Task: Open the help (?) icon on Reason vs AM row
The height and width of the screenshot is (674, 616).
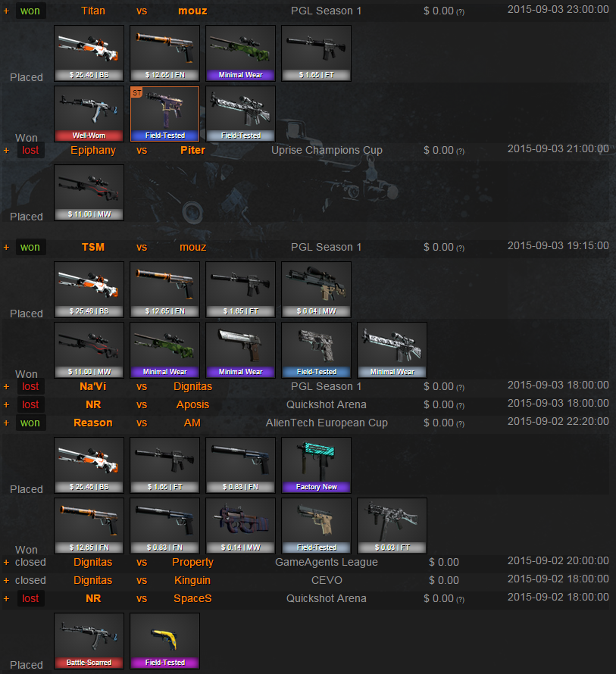Action: pos(460,424)
